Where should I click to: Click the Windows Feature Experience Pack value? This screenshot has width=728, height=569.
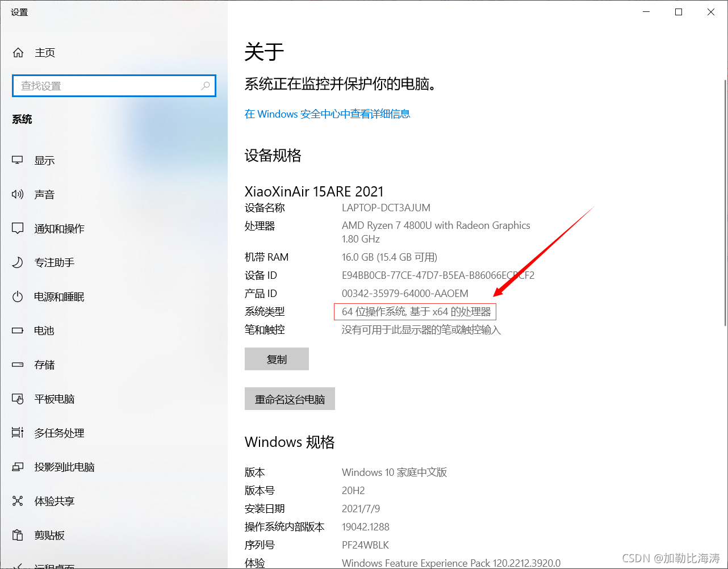[x=451, y=563]
